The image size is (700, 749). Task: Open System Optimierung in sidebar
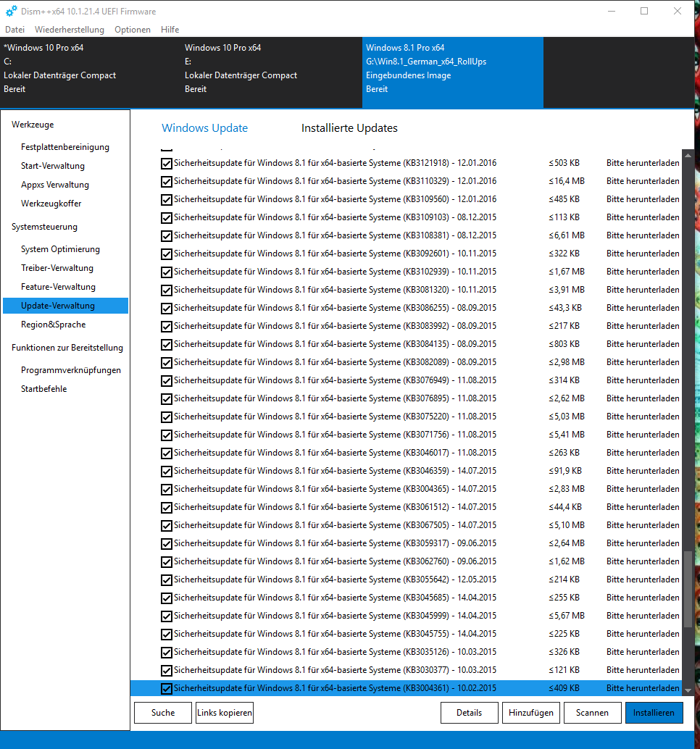(60, 249)
